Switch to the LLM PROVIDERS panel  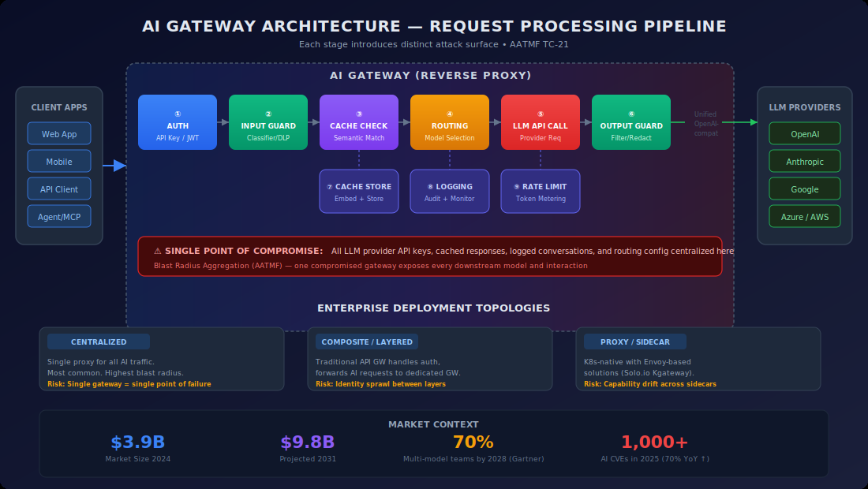coord(805,107)
